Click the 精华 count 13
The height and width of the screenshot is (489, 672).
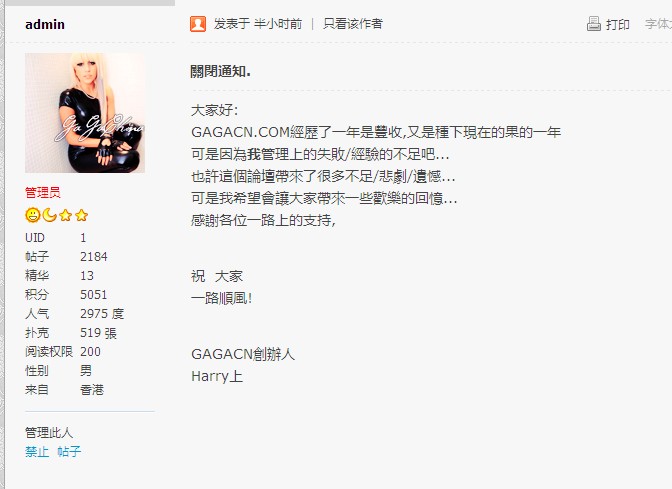point(87,275)
